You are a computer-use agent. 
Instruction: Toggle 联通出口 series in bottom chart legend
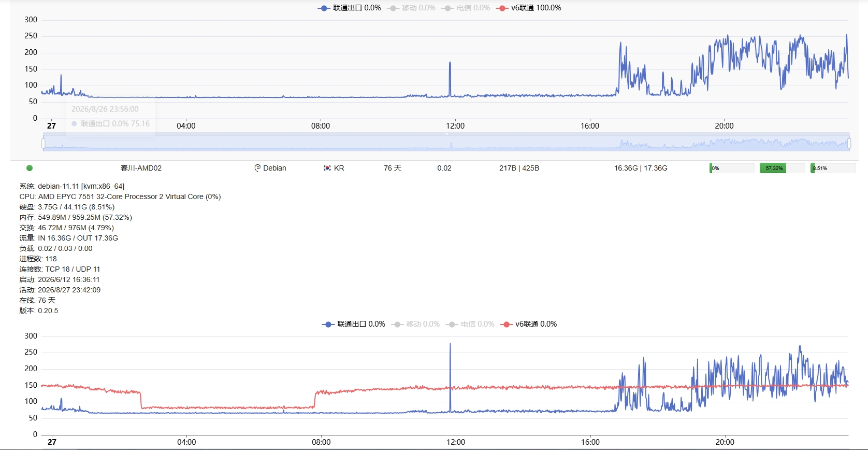click(x=354, y=324)
